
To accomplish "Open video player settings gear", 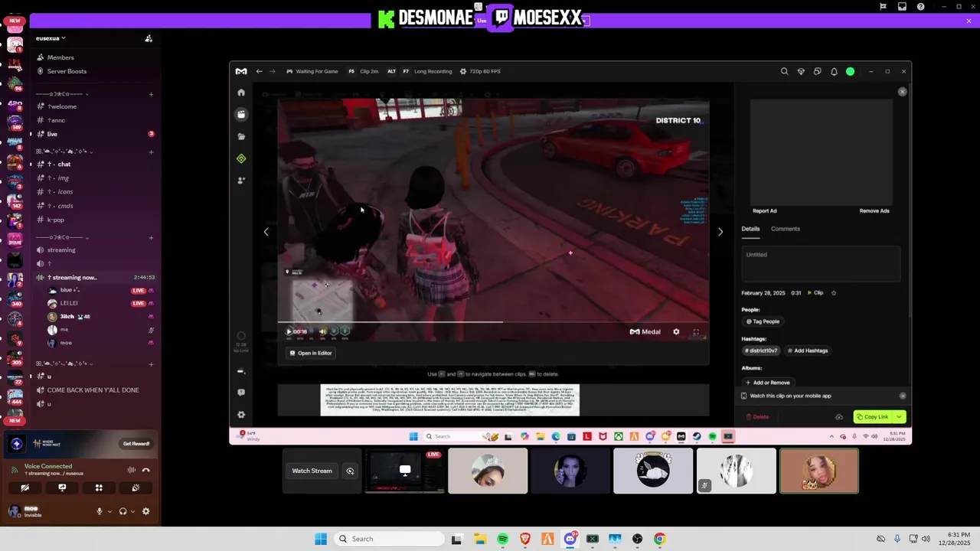I will pos(676,331).
